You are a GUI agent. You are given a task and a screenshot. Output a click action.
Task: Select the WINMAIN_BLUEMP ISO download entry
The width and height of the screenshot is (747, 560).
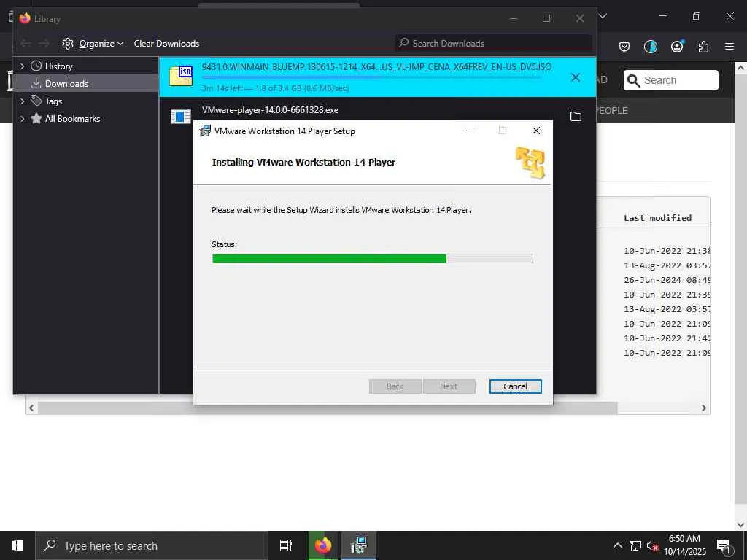[x=377, y=77]
